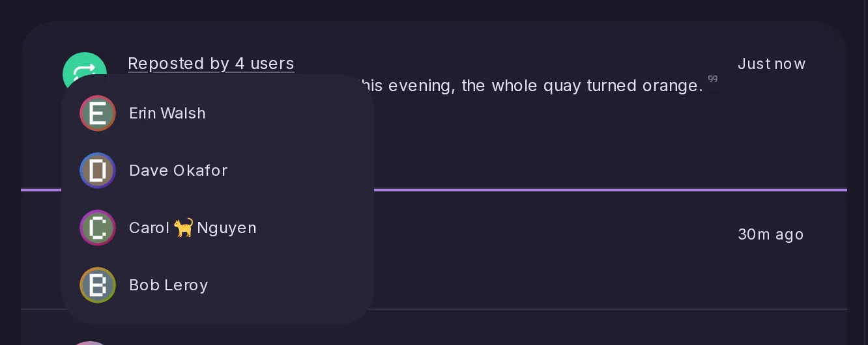Open the 'Reposted by 4 users' link

(x=210, y=63)
